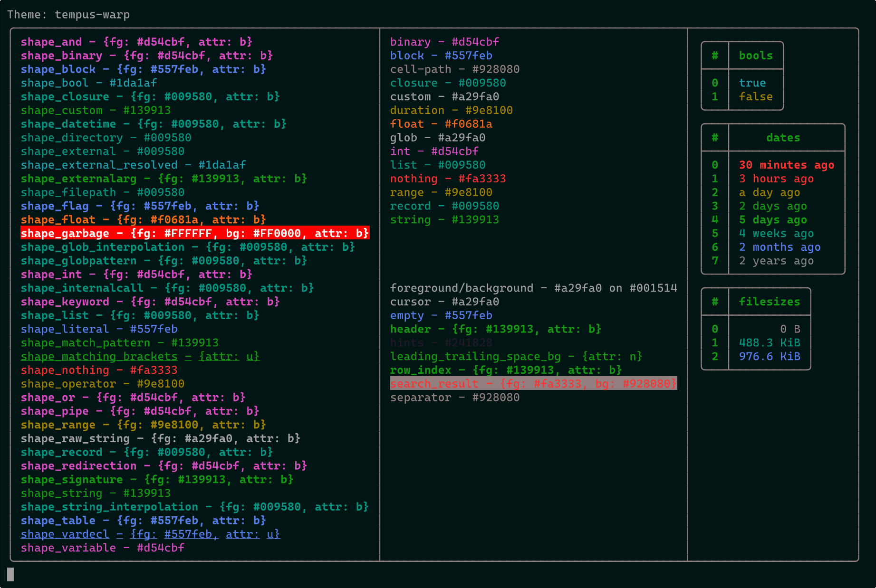Viewport: 876px width, 588px height.
Task: Click the shape_table entry
Action: pyautogui.click(x=143, y=521)
